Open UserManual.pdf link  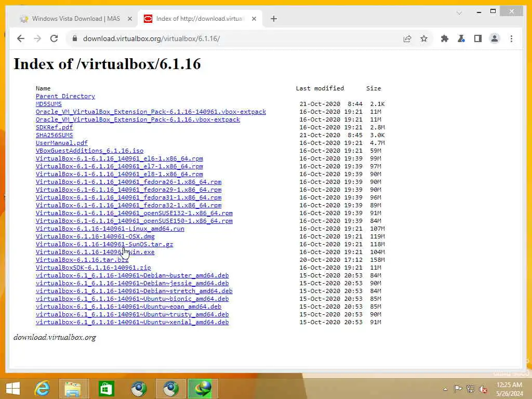coord(61,143)
